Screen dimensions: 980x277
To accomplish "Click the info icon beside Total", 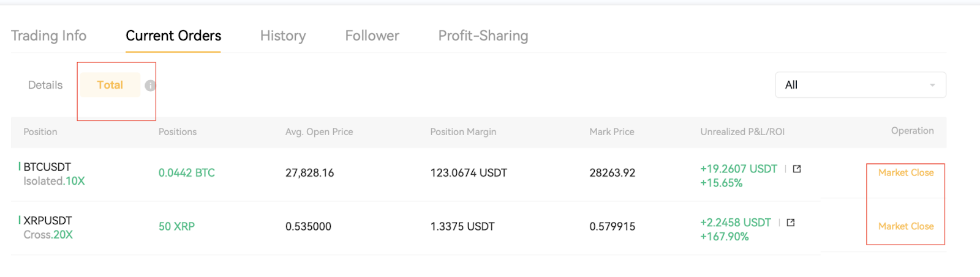I will pos(150,86).
